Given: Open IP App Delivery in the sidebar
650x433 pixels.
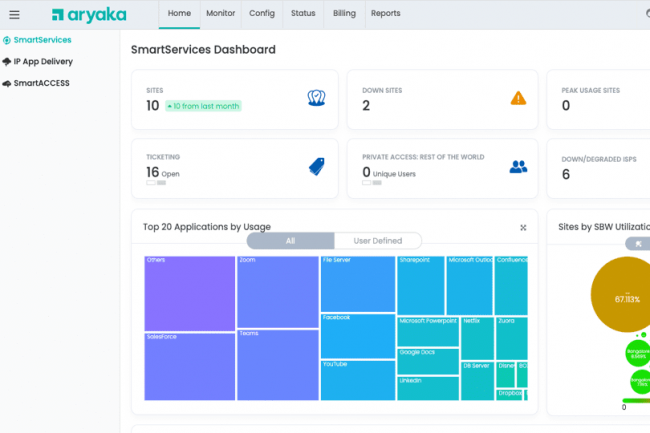Looking at the screenshot, I should [x=43, y=62].
